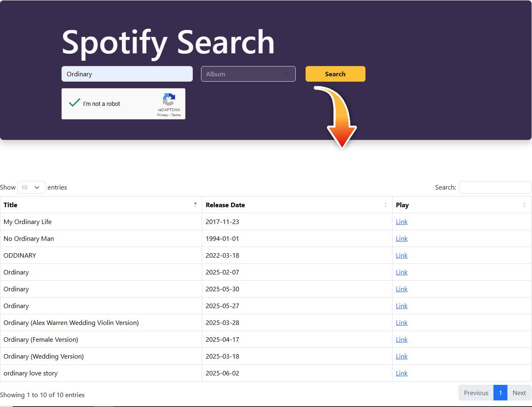Click the 2017-11-23 release date cell
Image resolution: width=532 pixels, height=407 pixels.
point(297,222)
